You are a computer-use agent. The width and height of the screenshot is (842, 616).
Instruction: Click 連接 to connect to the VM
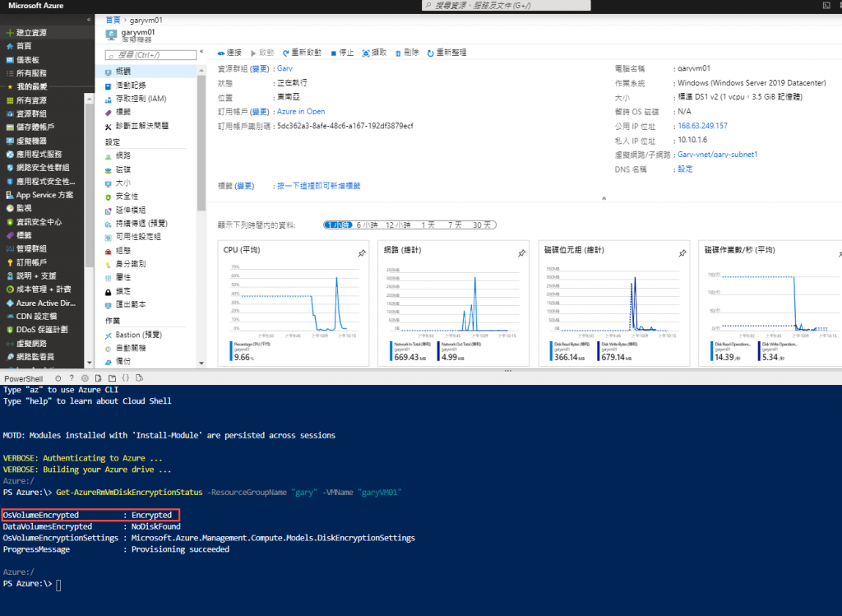click(230, 53)
